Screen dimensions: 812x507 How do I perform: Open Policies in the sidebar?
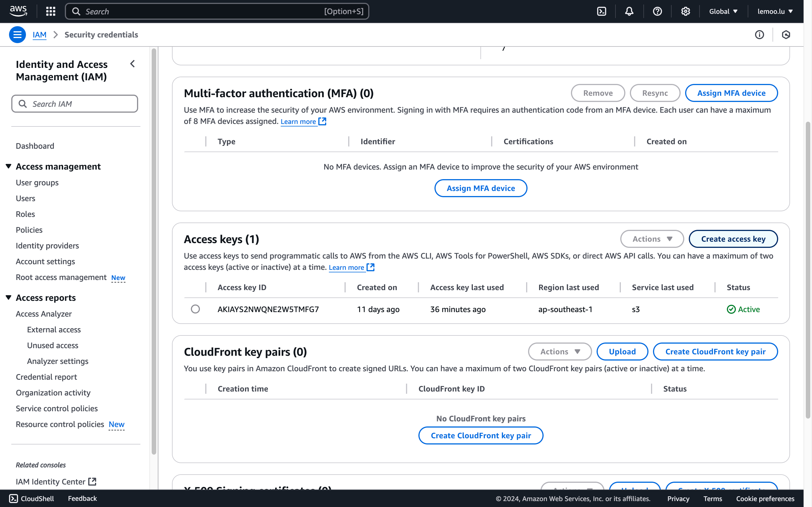29,230
